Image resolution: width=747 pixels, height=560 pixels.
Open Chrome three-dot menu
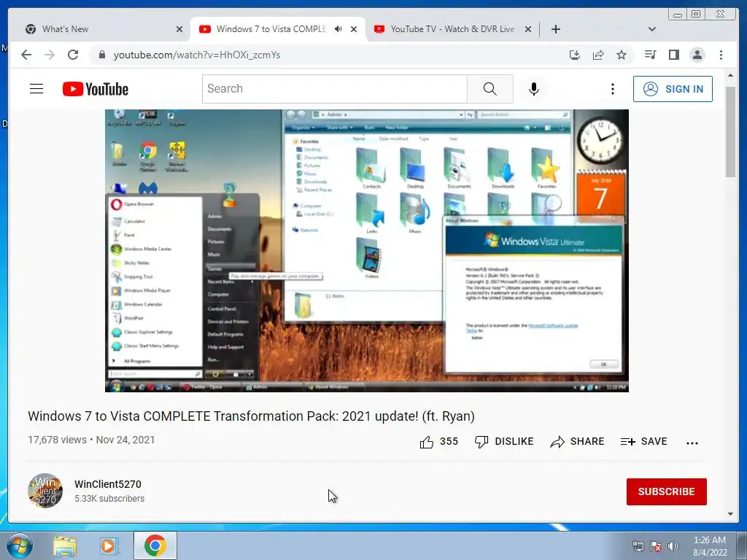pyautogui.click(x=721, y=55)
